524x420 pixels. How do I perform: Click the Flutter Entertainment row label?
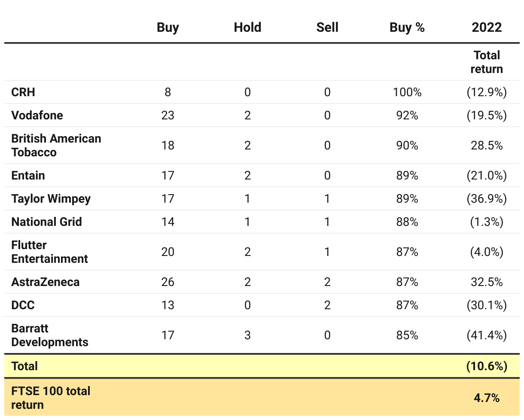point(49,252)
